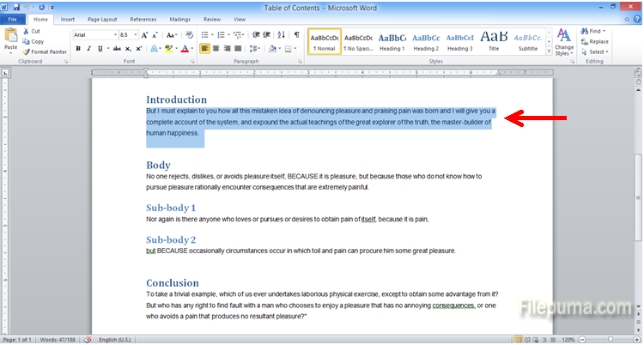Toggle Bold formatting
644x345 pixels.
77,49
